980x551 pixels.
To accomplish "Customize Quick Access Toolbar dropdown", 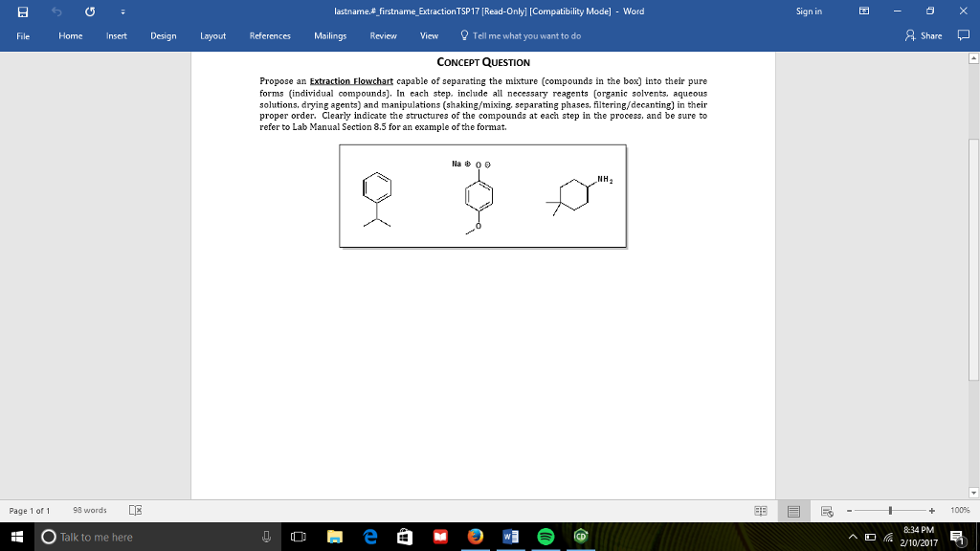I will pos(122,11).
